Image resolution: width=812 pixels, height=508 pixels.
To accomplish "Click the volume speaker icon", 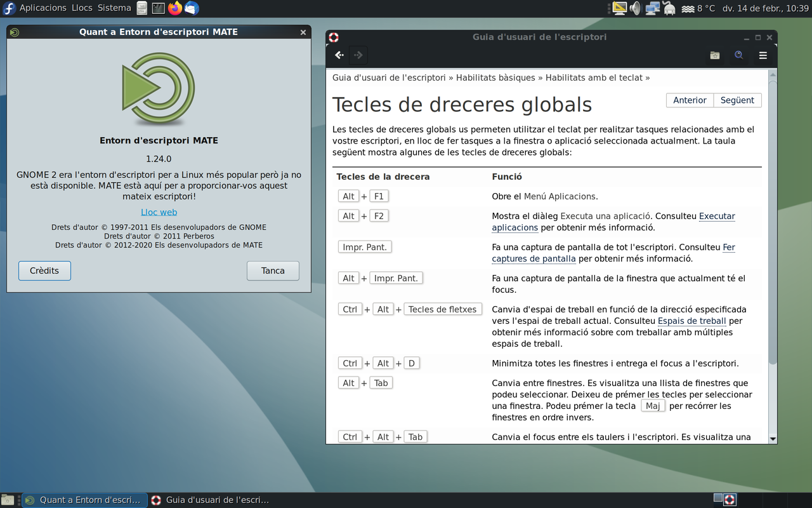I will [636, 8].
